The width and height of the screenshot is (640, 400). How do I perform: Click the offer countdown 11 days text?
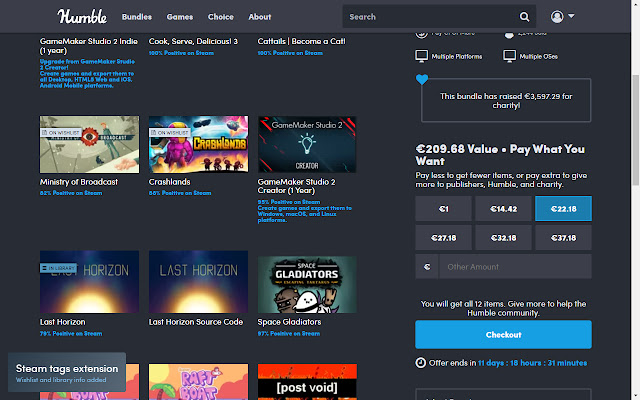[532, 363]
